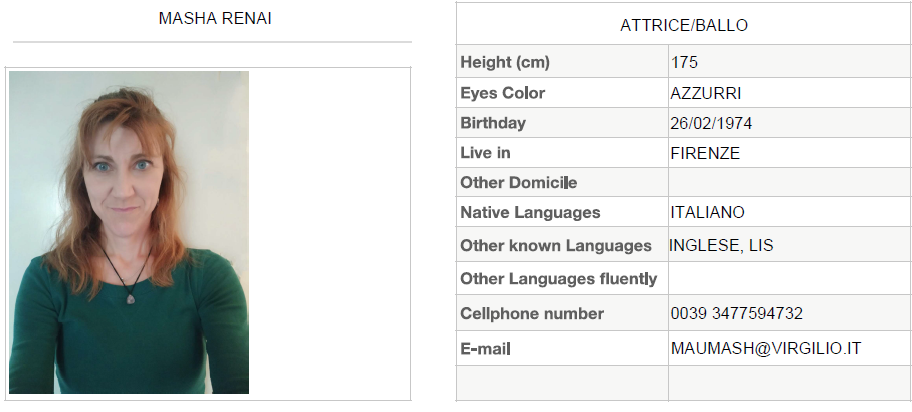Select the AZZURRI eye color value
The width and height of the screenshot is (912, 412).
pyautogui.click(x=706, y=94)
